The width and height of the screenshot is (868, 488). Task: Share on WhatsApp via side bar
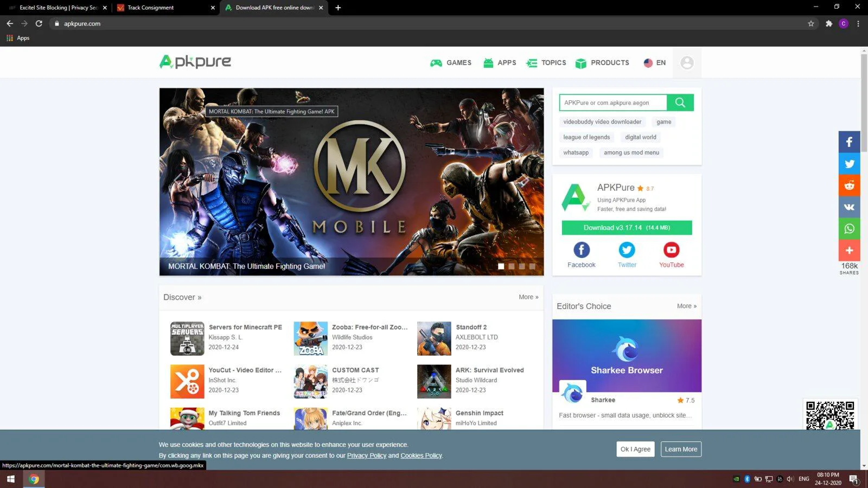coord(850,229)
